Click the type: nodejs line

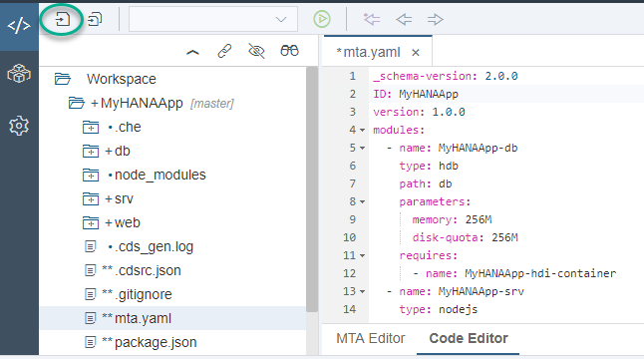439,310
